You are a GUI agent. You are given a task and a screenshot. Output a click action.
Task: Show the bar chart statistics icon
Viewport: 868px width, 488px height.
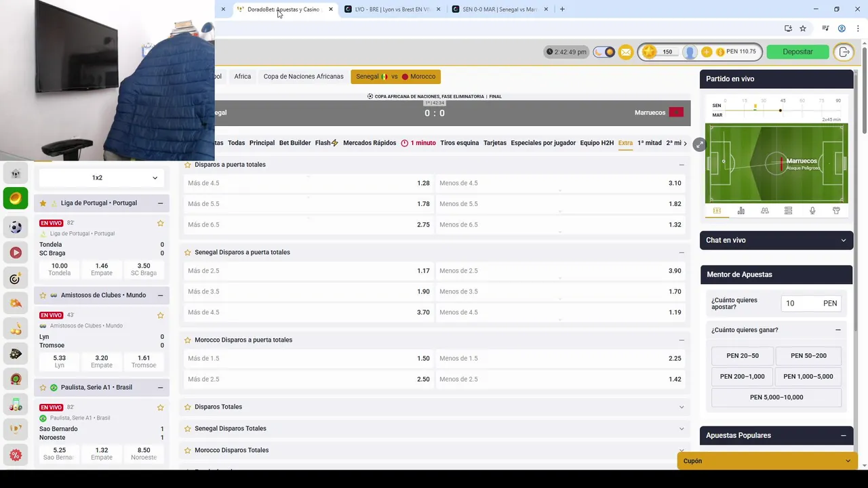point(741,211)
